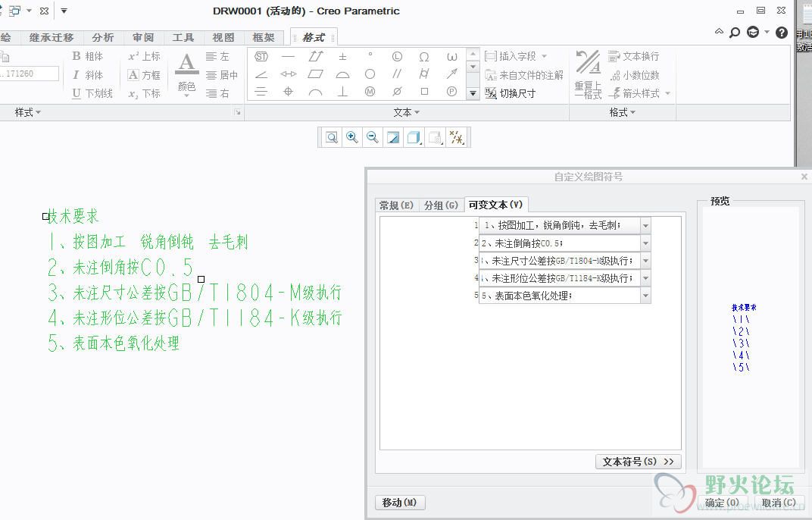Open dropdown for variable text row 4
812x520 pixels.
click(645, 278)
